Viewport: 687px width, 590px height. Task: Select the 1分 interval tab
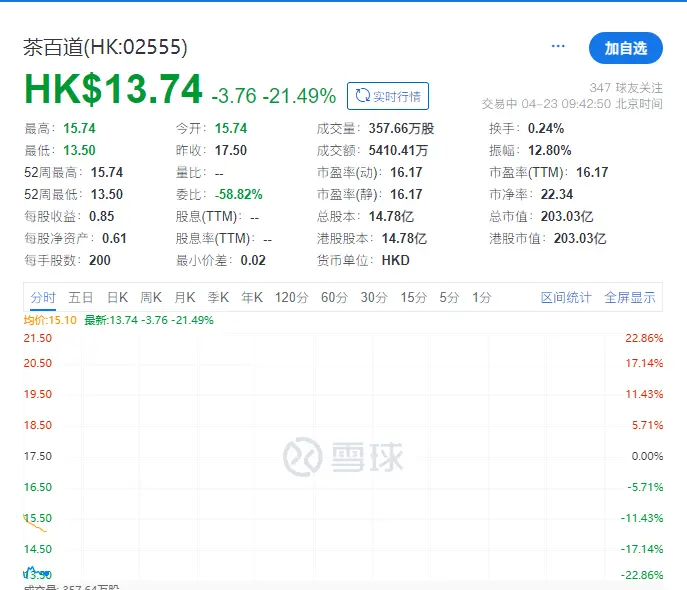tap(482, 298)
